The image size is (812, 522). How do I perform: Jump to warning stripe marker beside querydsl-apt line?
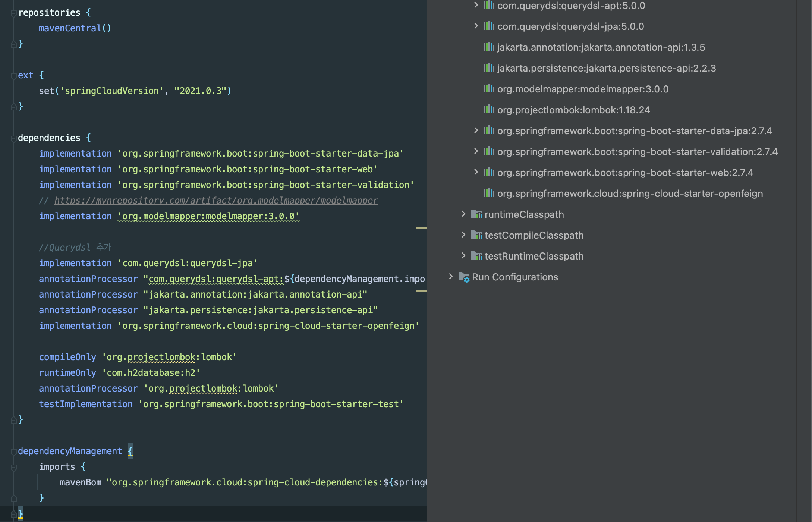click(x=421, y=290)
